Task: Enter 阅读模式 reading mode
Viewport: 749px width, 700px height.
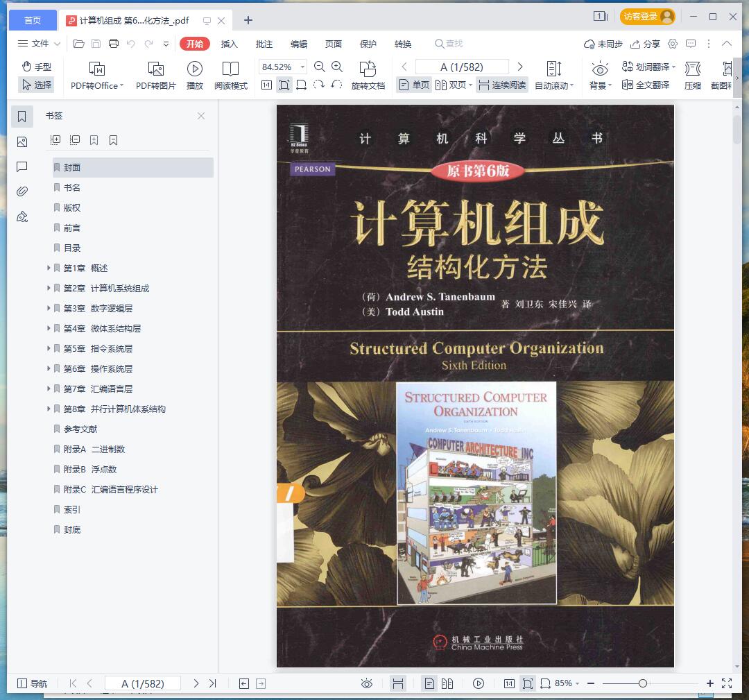Action: pos(231,76)
